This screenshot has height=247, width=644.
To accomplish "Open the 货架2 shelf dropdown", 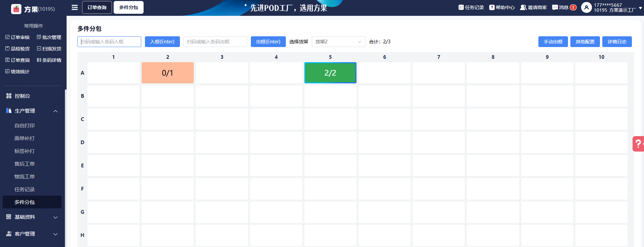I will 338,42.
